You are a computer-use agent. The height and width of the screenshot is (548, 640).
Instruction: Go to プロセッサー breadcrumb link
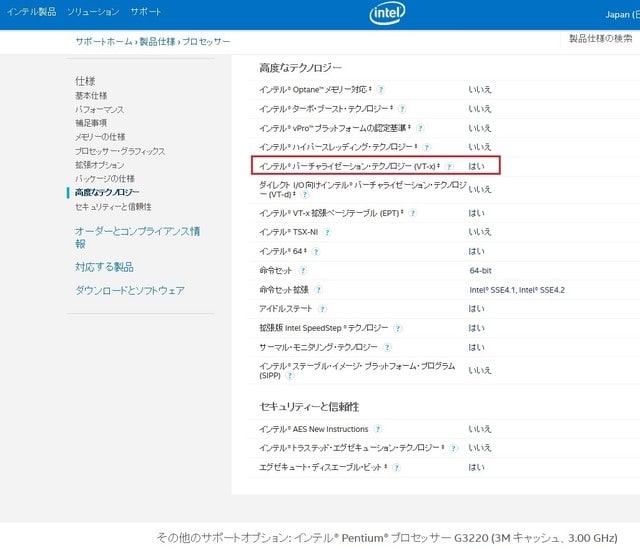pos(206,42)
